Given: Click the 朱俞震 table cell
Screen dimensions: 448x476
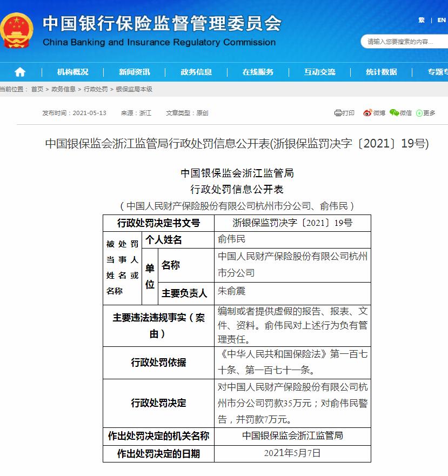Looking at the screenshot, I should click(x=292, y=293).
